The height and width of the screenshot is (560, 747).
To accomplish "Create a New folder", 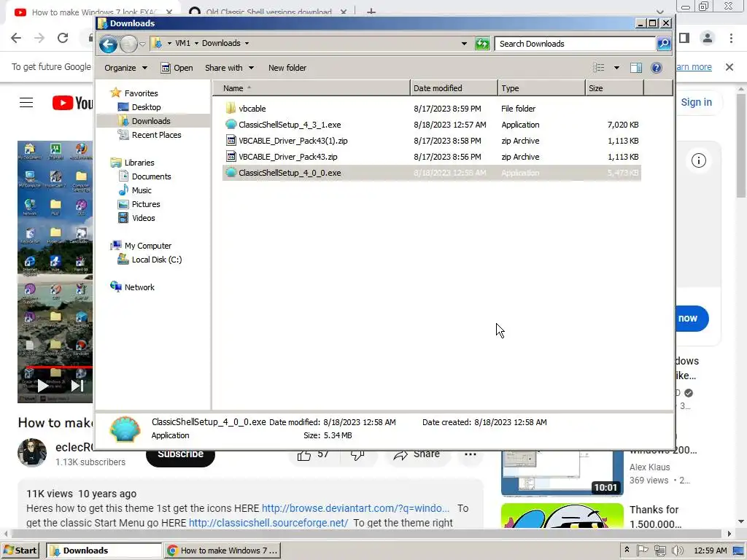I will tap(287, 68).
